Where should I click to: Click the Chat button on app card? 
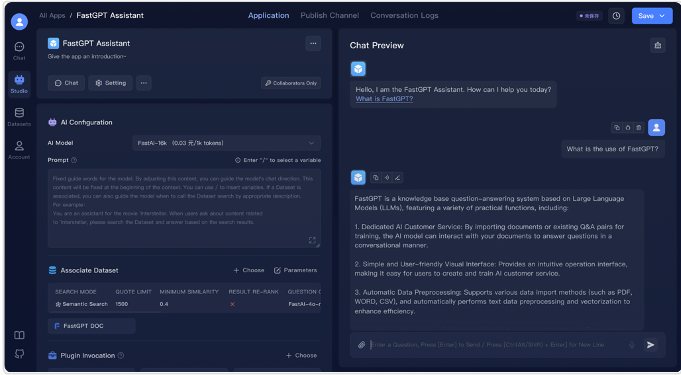[x=66, y=83]
